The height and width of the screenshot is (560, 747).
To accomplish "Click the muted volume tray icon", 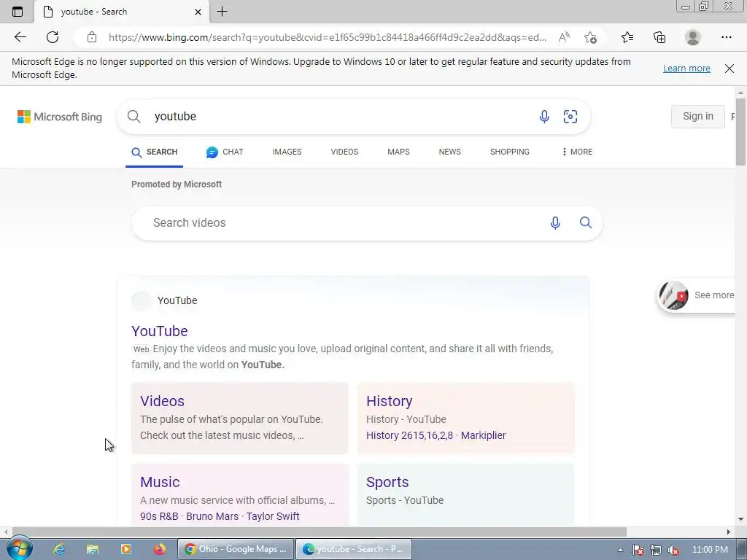I will coord(673,550).
